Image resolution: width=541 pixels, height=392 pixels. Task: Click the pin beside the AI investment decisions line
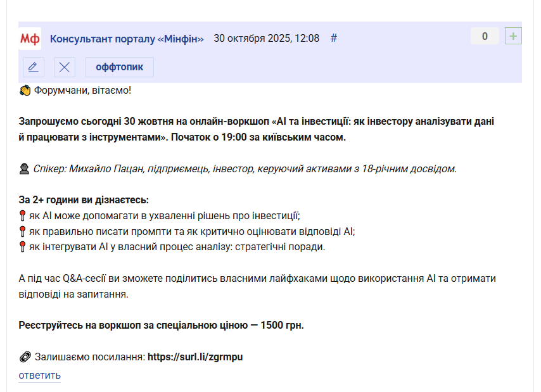pos(23,216)
